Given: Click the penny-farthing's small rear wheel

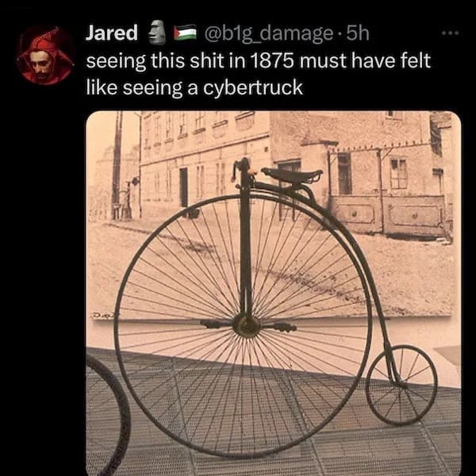Looking at the screenshot, I should click(401, 385).
